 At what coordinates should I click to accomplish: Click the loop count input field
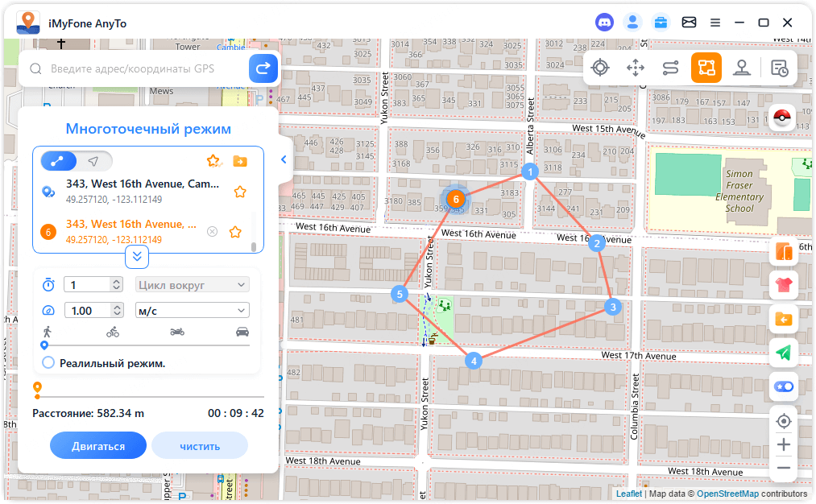coord(88,285)
